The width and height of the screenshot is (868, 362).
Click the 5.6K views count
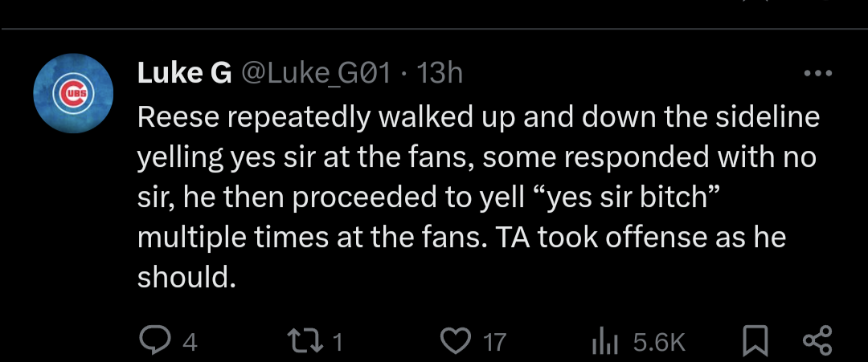(x=659, y=343)
